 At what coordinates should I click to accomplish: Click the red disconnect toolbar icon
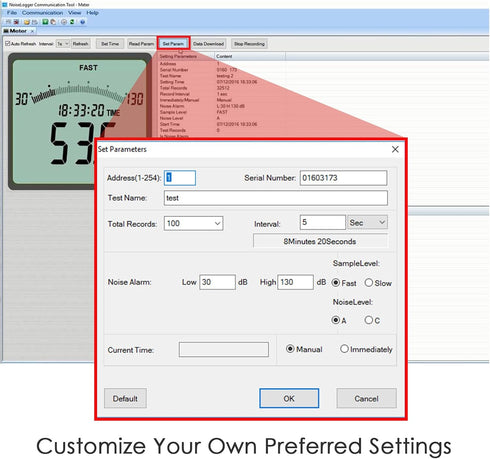click(x=16, y=22)
